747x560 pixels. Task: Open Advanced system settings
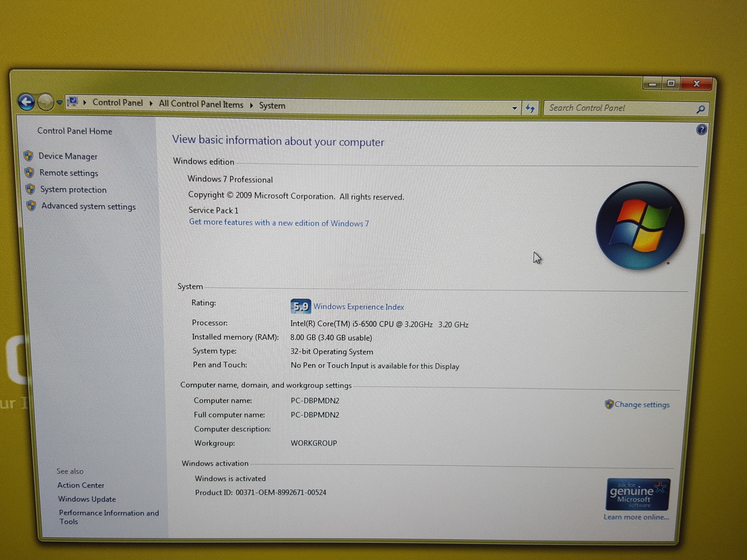(x=89, y=207)
